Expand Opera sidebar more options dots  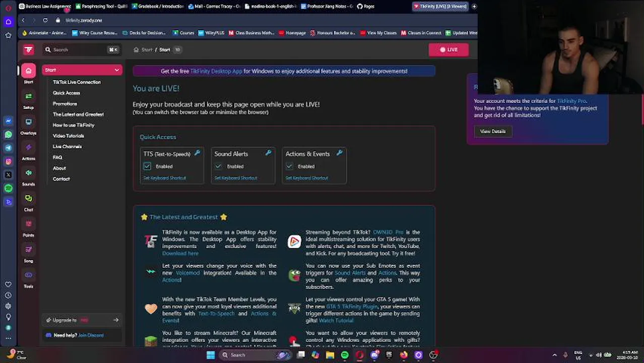pos(8,338)
